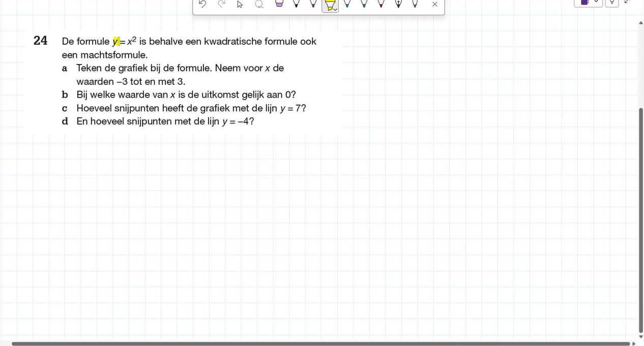
Task: Pick the purple eraser tool
Action: (x=279, y=4)
